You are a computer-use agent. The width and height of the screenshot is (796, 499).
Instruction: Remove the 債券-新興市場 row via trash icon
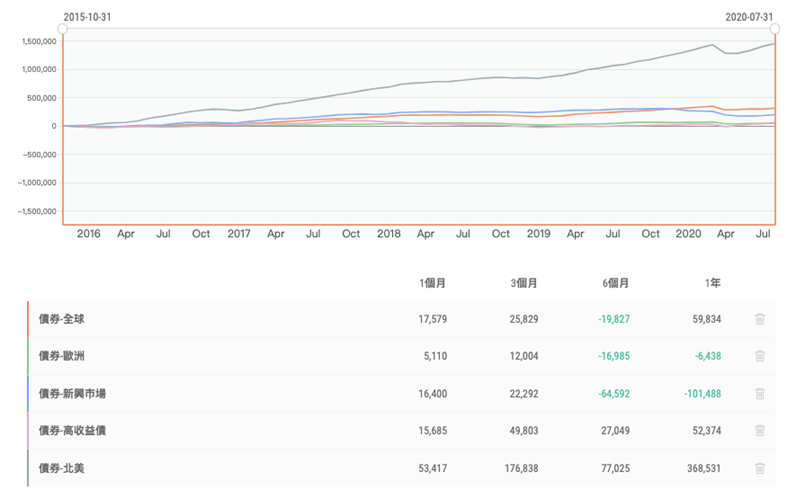click(760, 393)
